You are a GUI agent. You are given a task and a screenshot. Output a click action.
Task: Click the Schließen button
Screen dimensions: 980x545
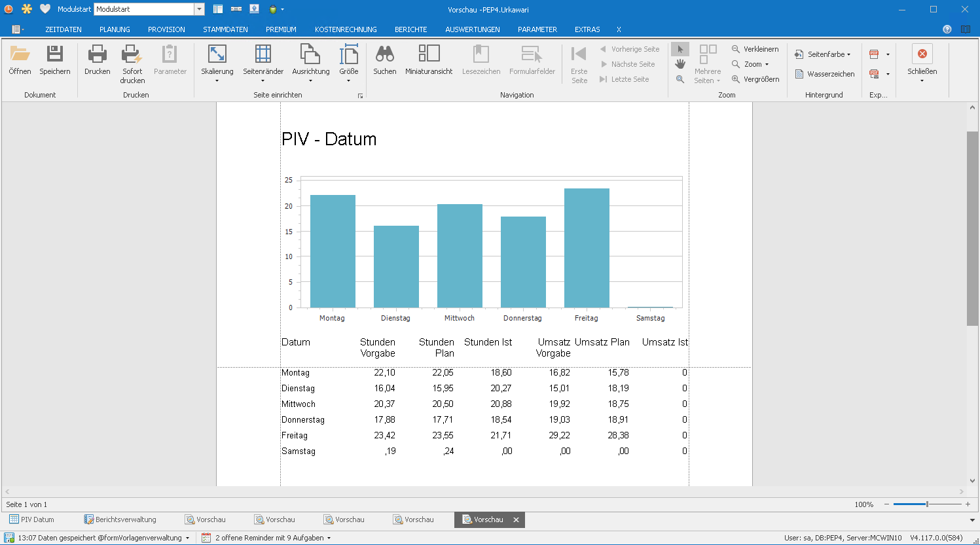(x=922, y=54)
